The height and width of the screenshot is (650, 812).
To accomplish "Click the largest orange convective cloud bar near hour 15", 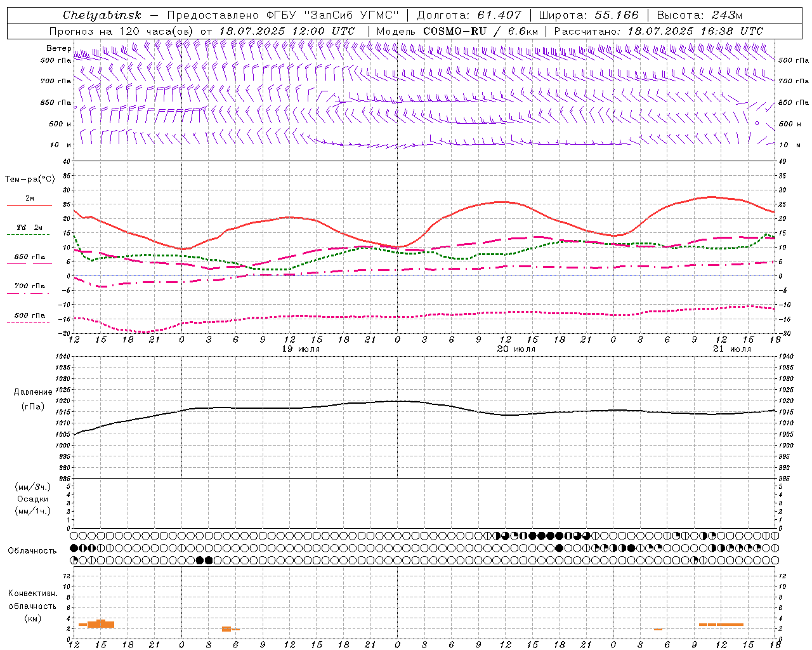I will [x=100, y=624].
